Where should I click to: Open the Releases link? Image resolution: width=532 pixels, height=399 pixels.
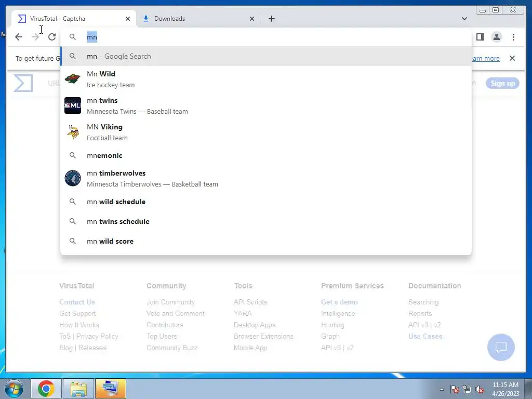92,348
